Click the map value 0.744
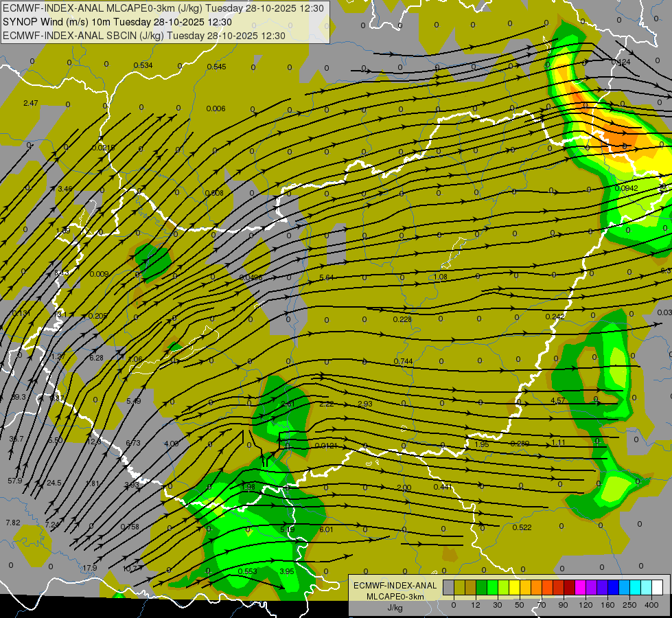Image resolution: width=672 pixels, height=618 pixels. click(404, 361)
